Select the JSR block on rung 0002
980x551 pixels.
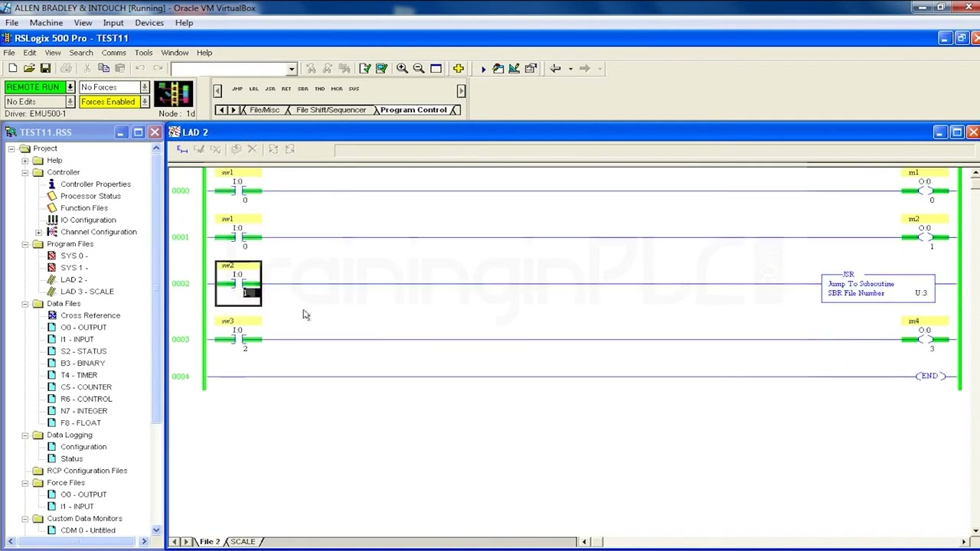(878, 288)
